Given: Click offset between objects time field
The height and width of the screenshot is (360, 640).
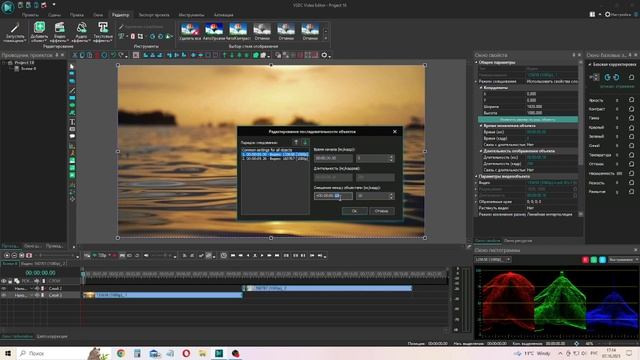Looking at the screenshot, I should coord(333,196).
